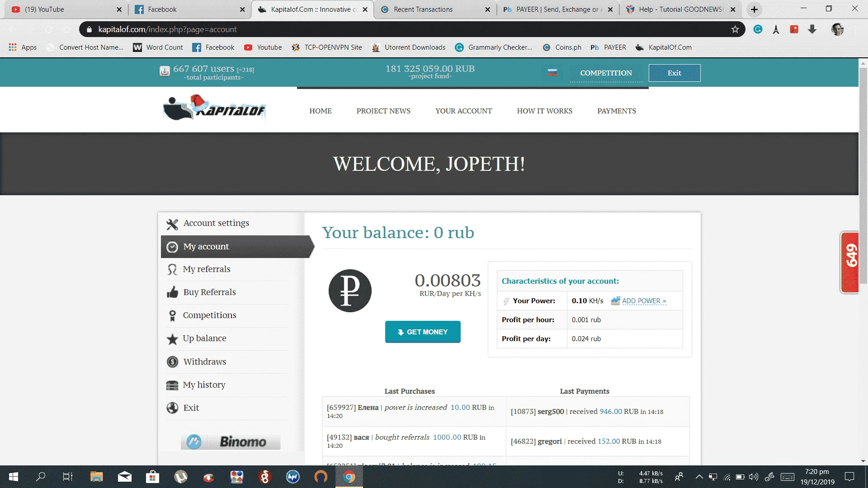Image resolution: width=868 pixels, height=488 pixels.
Task: Open the Word Count bookmark
Action: pos(158,47)
